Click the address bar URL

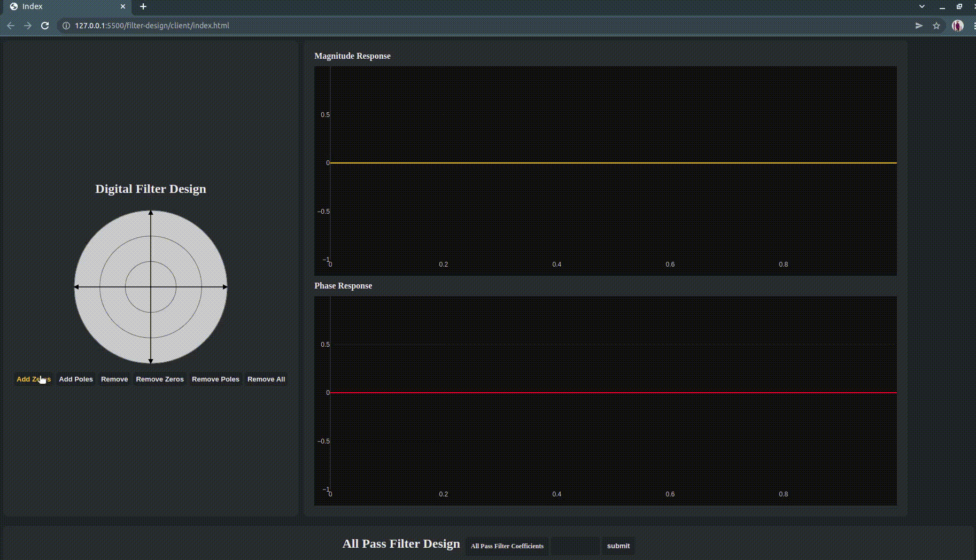[152, 26]
